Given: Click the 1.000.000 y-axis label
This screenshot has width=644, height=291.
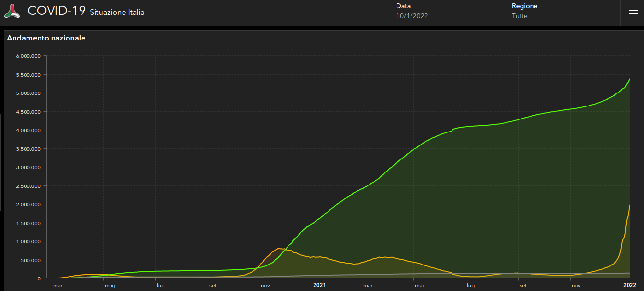Looking at the screenshot, I should pyautogui.click(x=28, y=241).
